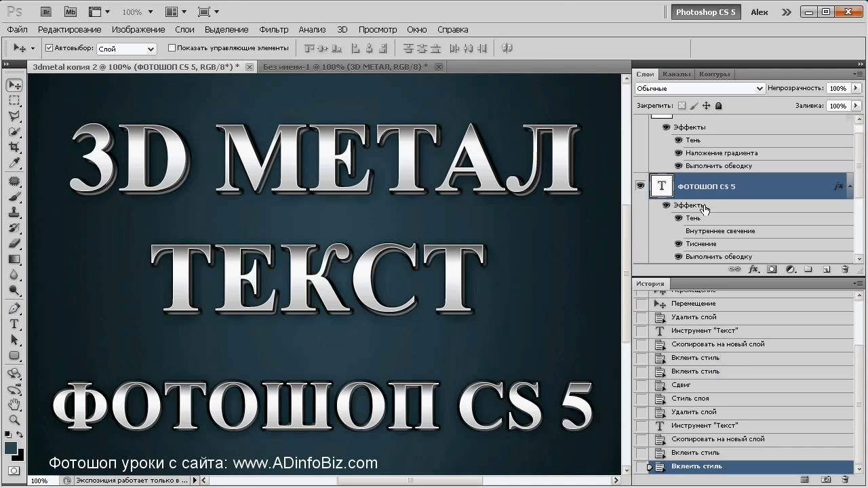
Task: Open the Фильтр menu
Action: tap(274, 30)
